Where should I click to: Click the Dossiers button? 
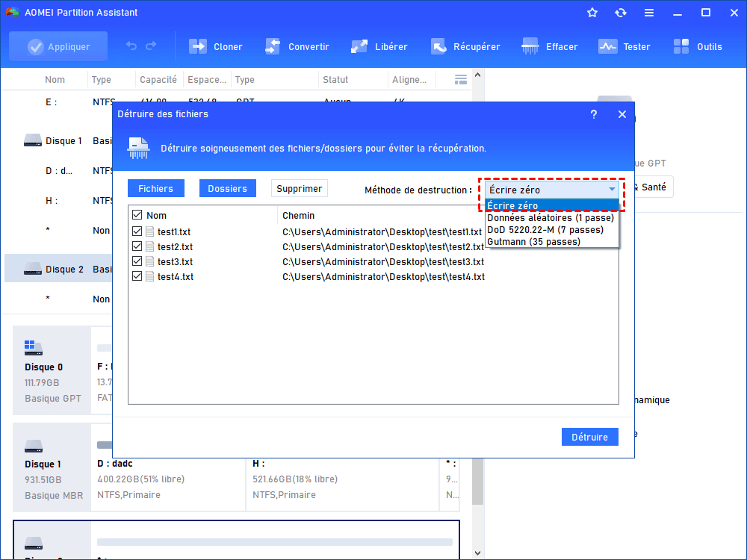coord(227,189)
